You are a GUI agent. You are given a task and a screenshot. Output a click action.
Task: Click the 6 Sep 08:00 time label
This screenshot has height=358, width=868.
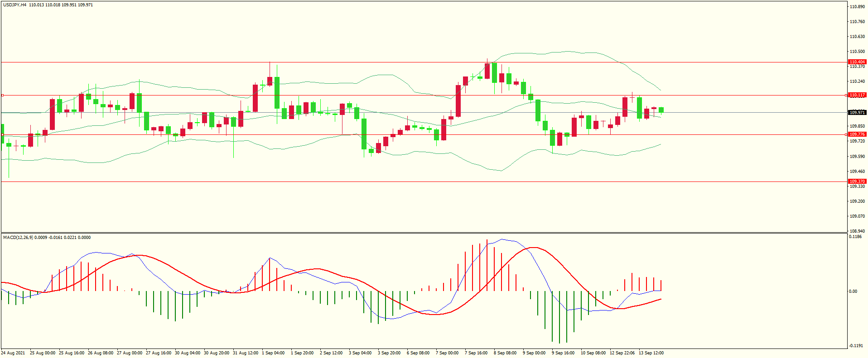[418, 353]
